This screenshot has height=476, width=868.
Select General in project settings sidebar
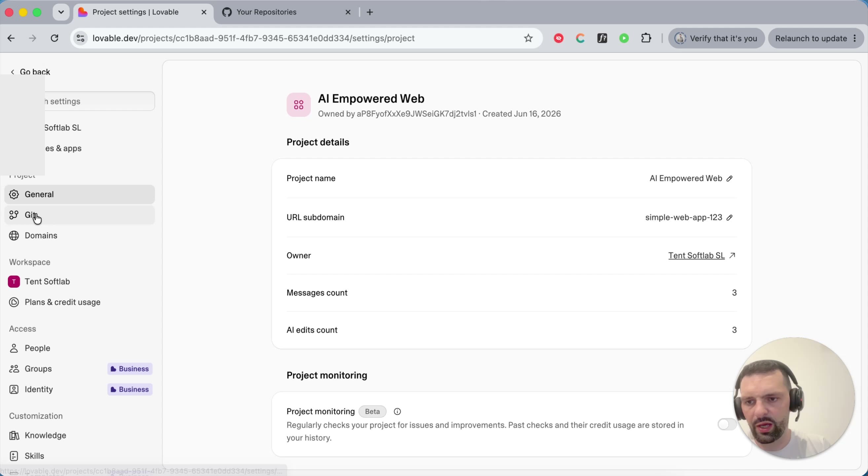point(80,194)
